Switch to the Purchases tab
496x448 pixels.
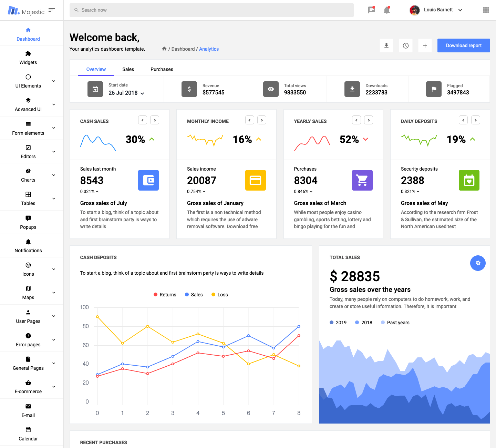[162, 69]
